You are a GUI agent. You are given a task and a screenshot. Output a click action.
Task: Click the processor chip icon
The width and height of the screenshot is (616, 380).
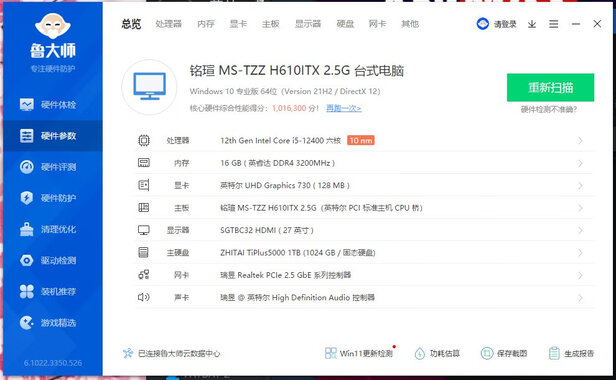144,140
